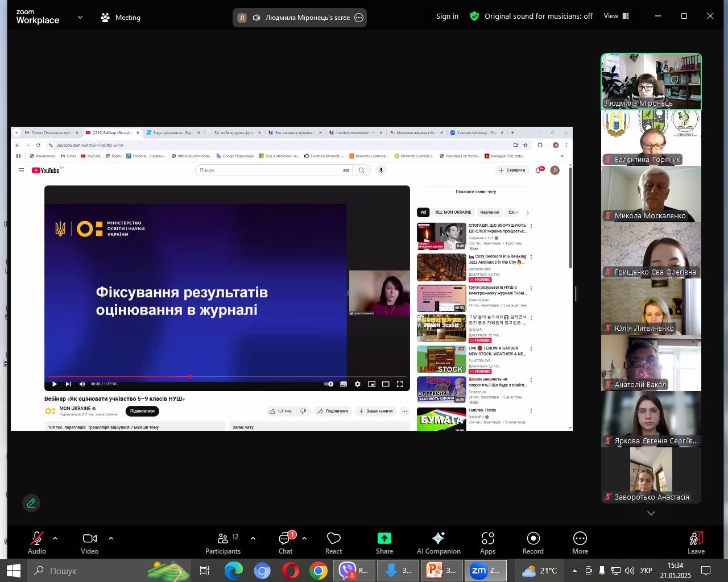Open Zoom Workplace dropdown chevron
Screen dimensions: 728x582
pos(80,17)
